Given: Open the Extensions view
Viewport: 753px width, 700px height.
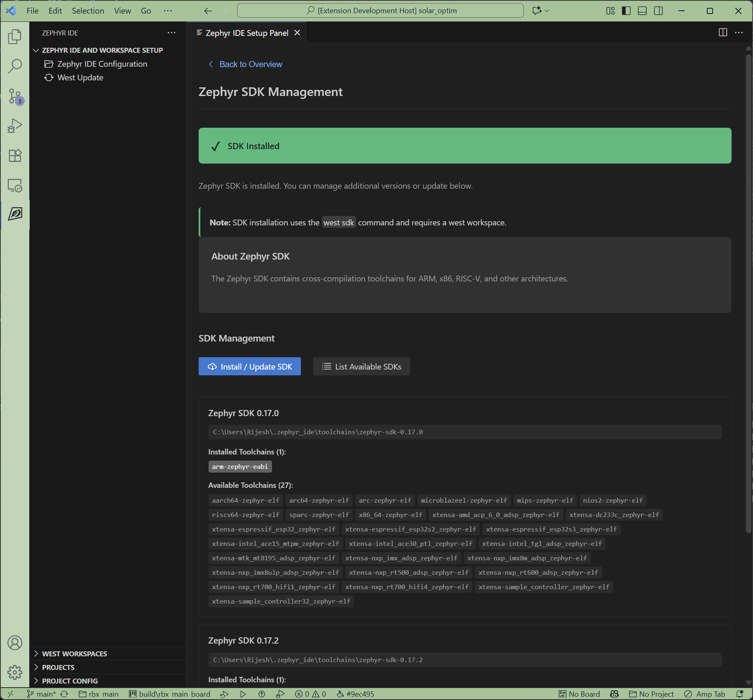Looking at the screenshot, I should click(15, 155).
